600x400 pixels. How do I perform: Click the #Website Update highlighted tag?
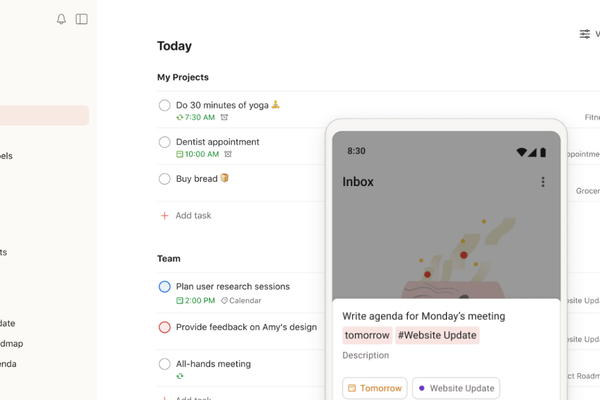(437, 335)
